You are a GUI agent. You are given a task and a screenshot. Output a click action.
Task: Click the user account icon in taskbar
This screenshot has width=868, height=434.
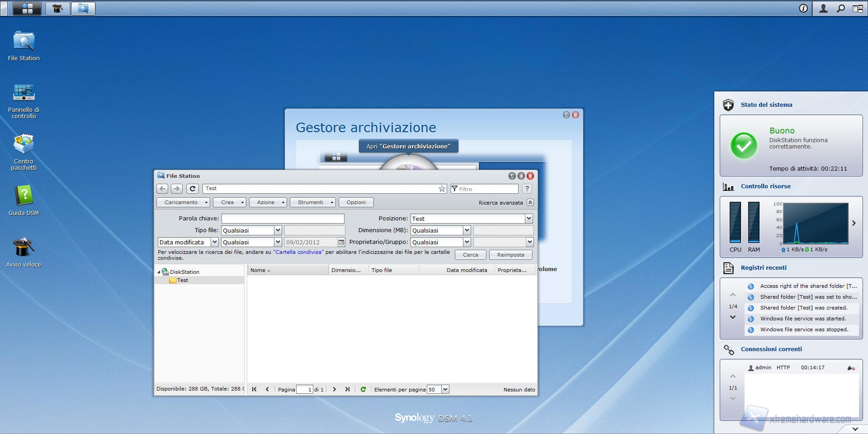823,9
